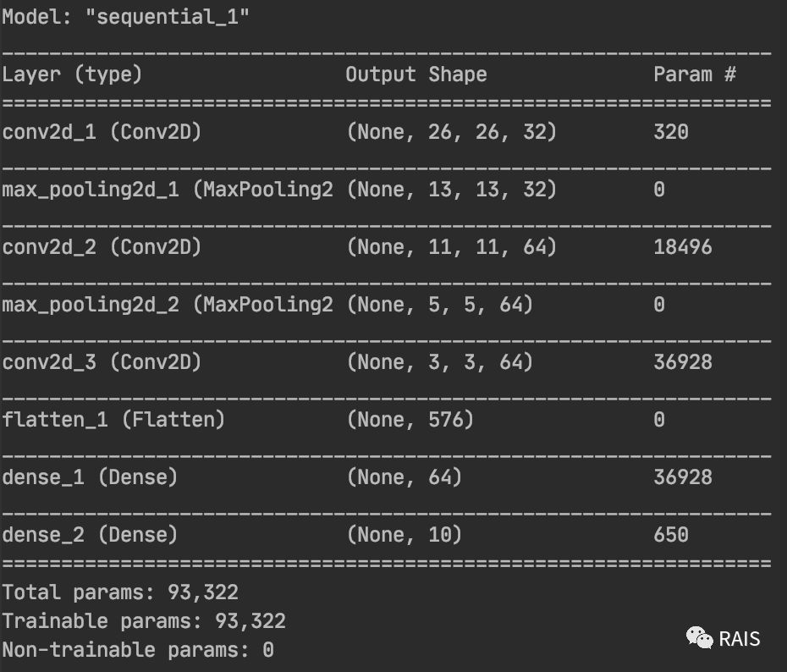This screenshot has height=672, width=787.
Task: Click the flatten_1 (Flatten) layer name
Action: click(x=113, y=420)
